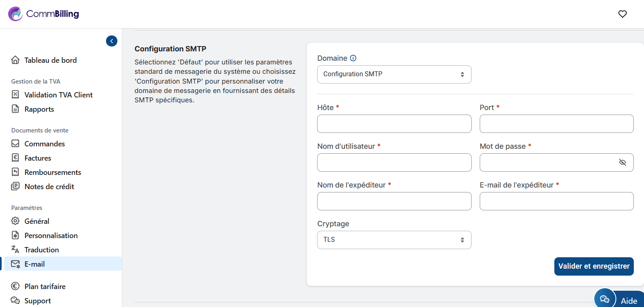Open the Domaine dropdown
Viewport: 644px width, 307px height.
tap(394, 74)
